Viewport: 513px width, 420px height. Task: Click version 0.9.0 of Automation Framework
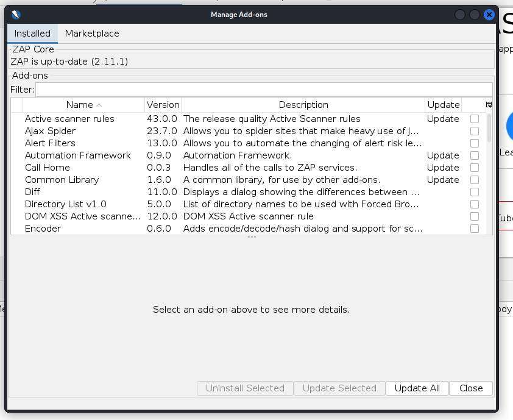click(x=159, y=155)
